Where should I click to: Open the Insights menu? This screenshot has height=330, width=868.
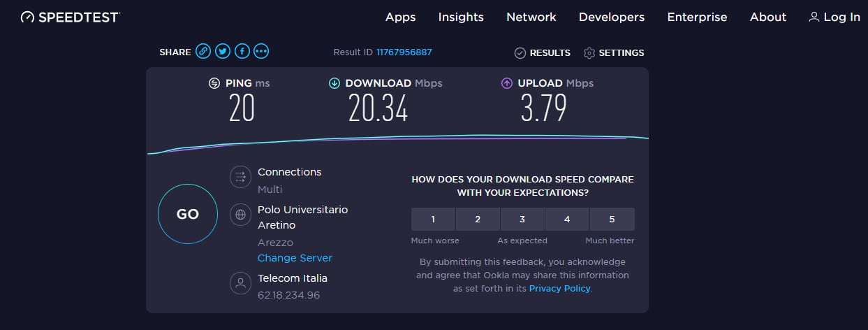(x=461, y=17)
